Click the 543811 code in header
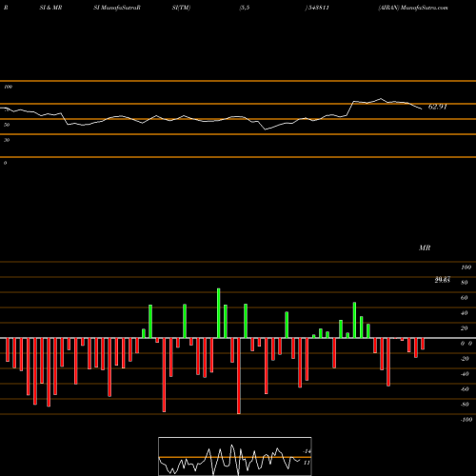 319,8
